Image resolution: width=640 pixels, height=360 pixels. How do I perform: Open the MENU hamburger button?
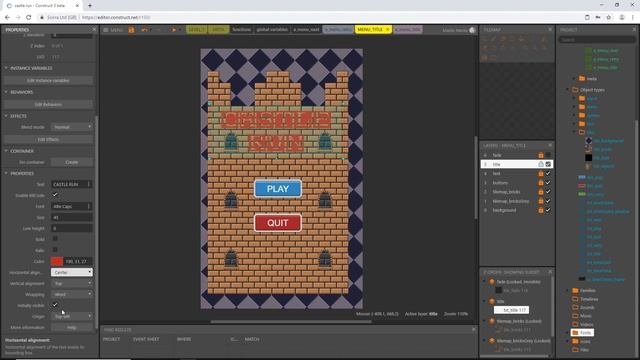(113, 30)
